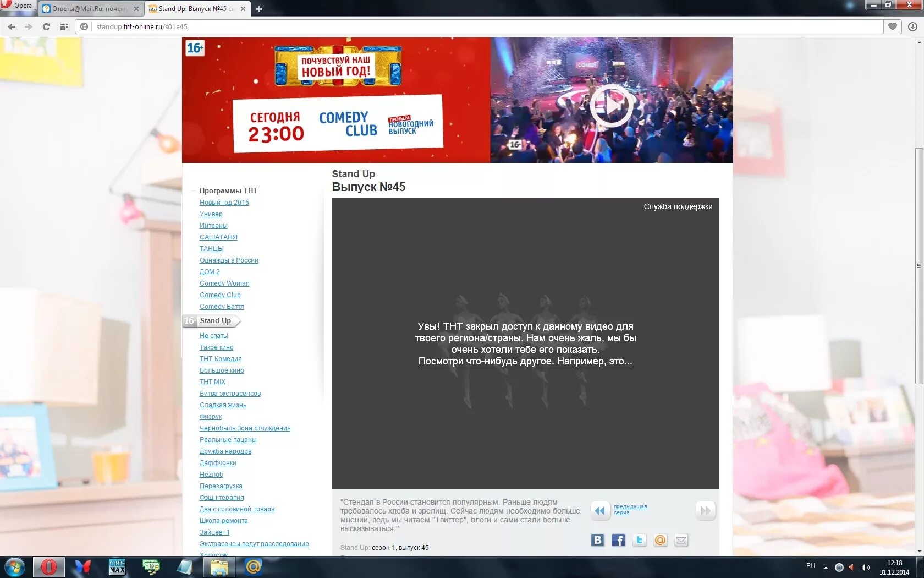Open the предыдущая серия link

pyautogui.click(x=630, y=509)
